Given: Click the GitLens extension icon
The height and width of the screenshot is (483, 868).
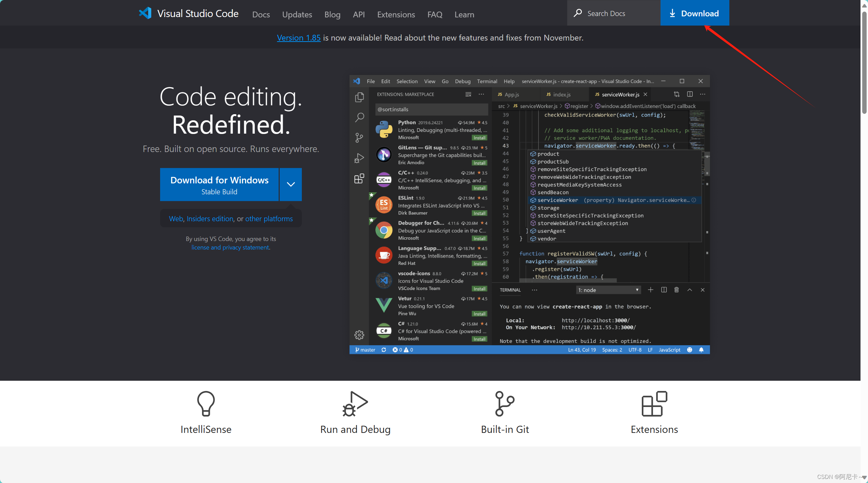Looking at the screenshot, I should coord(384,155).
